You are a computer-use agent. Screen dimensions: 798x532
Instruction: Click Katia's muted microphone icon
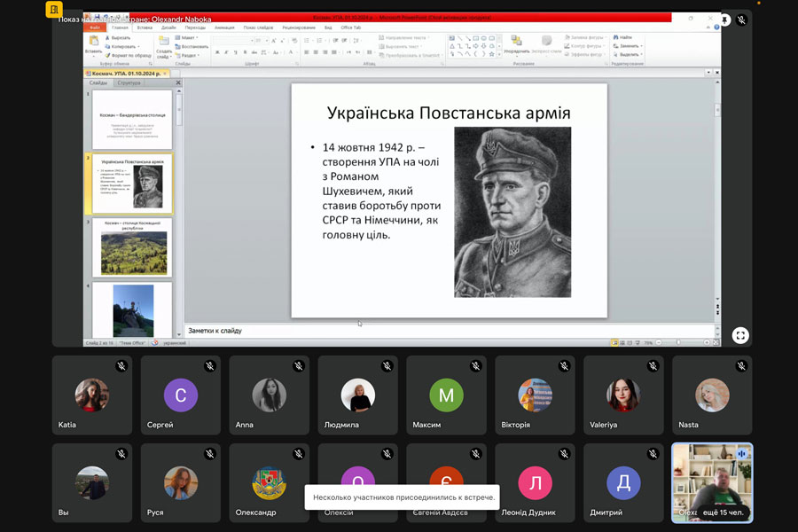click(x=121, y=365)
